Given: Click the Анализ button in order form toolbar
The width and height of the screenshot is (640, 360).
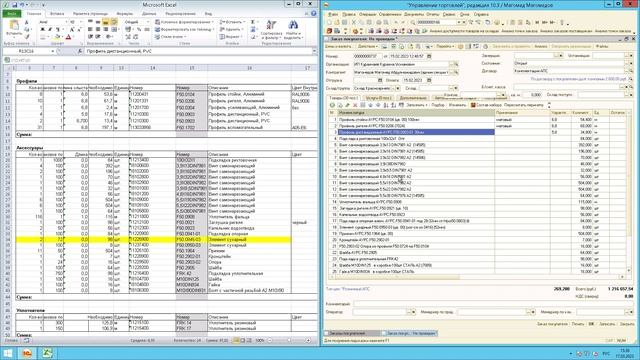Looking at the screenshot, I should [x=540, y=47].
